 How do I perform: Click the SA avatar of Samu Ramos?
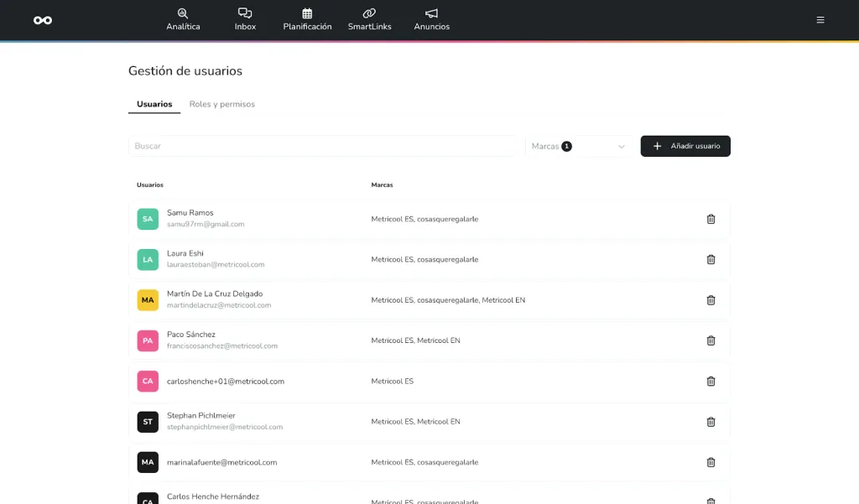pyautogui.click(x=148, y=219)
